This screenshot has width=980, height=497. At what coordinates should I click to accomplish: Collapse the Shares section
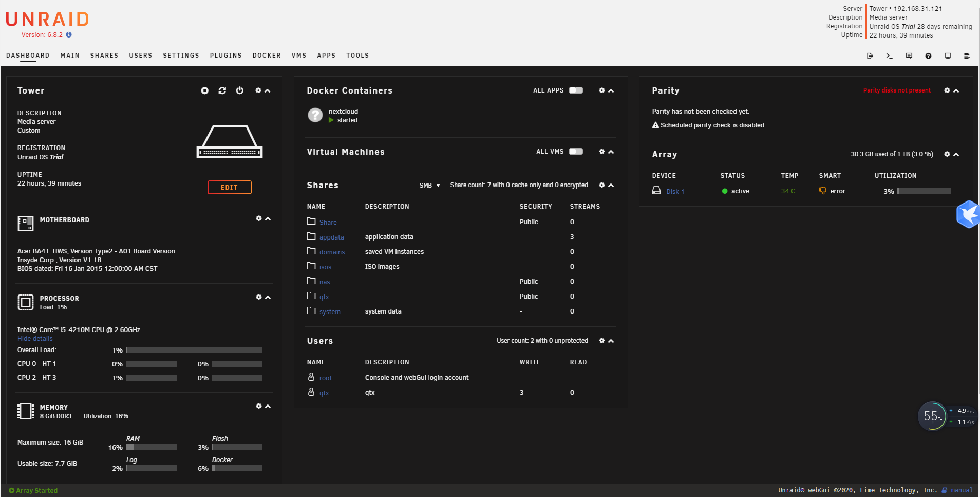click(611, 185)
